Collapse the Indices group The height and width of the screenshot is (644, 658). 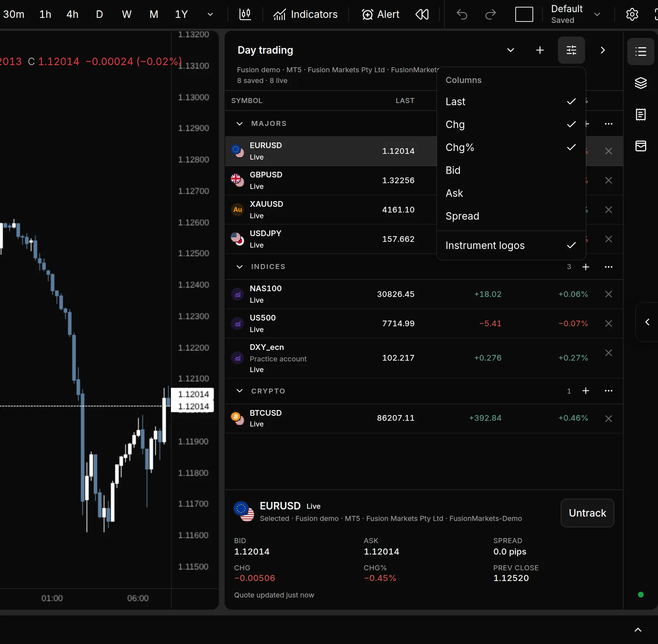click(240, 267)
